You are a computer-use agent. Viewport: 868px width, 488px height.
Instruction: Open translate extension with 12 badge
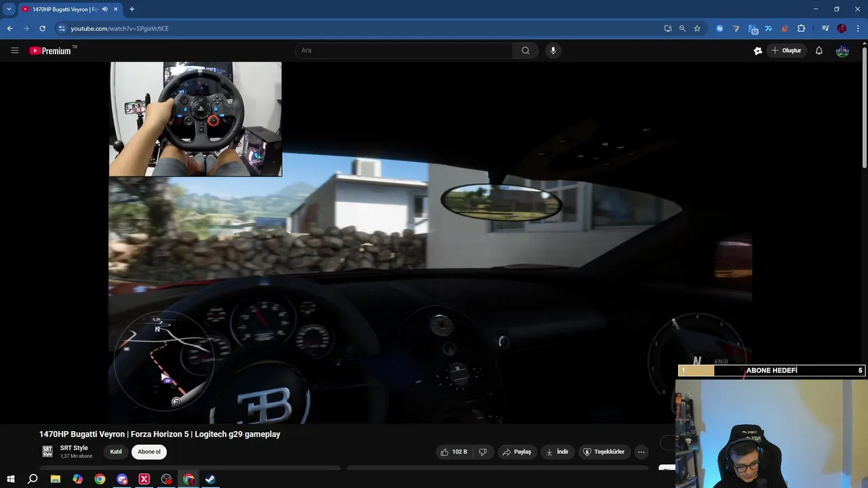(753, 28)
